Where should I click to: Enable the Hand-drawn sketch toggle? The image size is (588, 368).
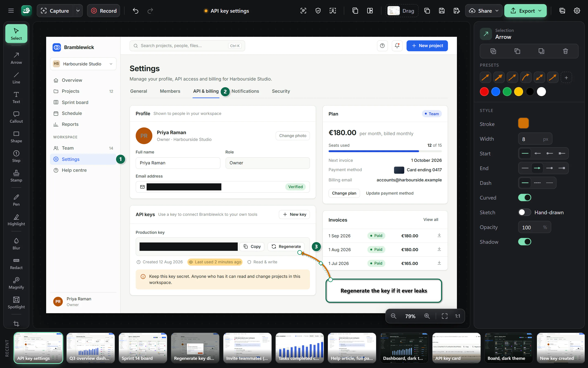point(525,212)
